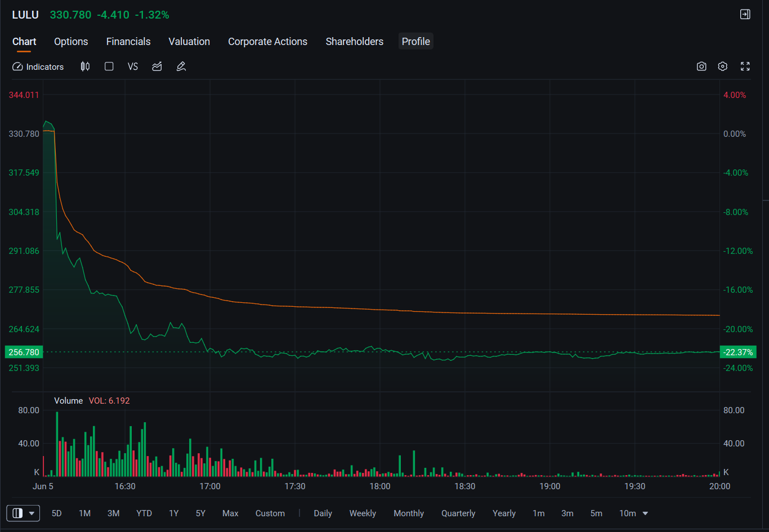The height and width of the screenshot is (532, 769).
Task: Click the 18:00 time axis label
Action: pos(380,486)
